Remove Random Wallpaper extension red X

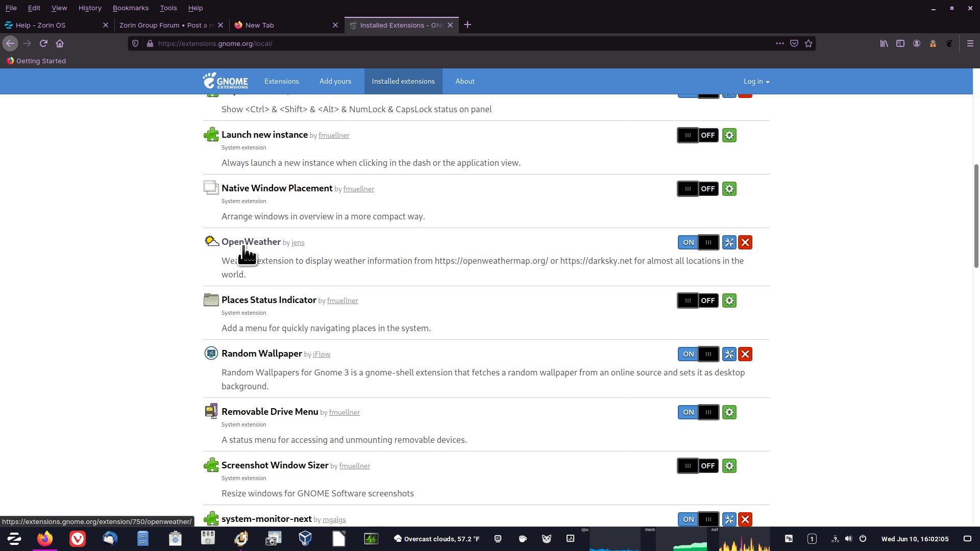[x=745, y=354]
